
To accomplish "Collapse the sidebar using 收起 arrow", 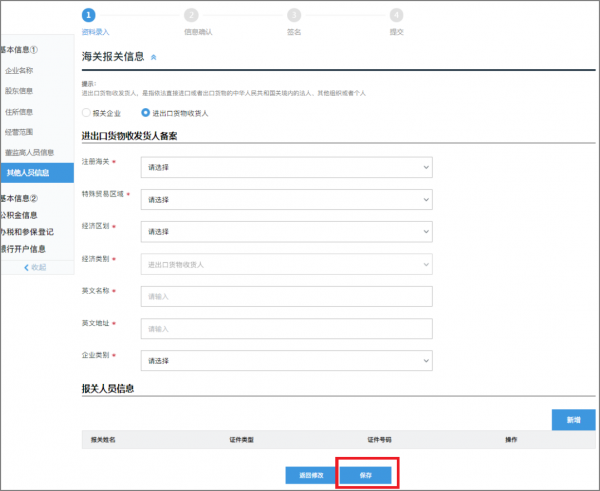I will coord(36,267).
